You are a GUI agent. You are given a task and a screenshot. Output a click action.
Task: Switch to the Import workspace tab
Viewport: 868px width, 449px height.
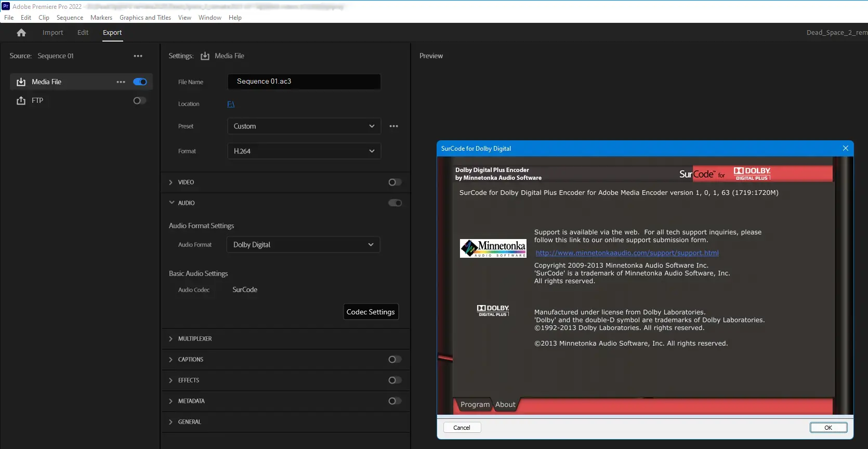coord(52,33)
